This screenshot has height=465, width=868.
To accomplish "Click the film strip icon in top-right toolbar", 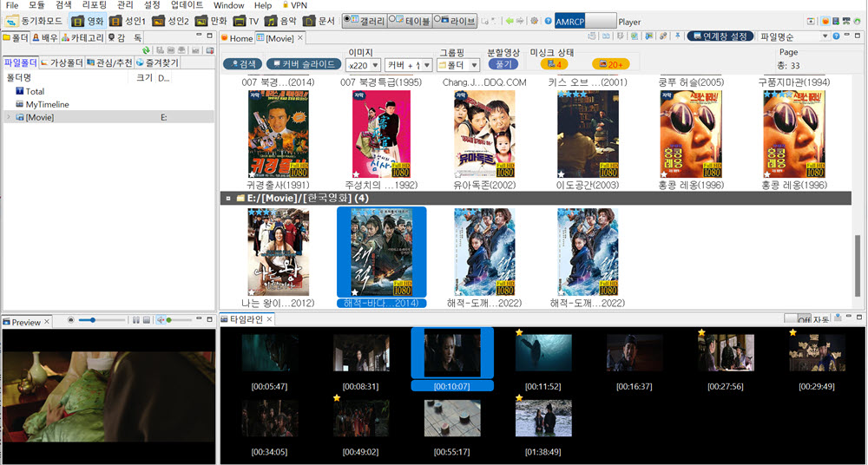I will tap(836, 21).
